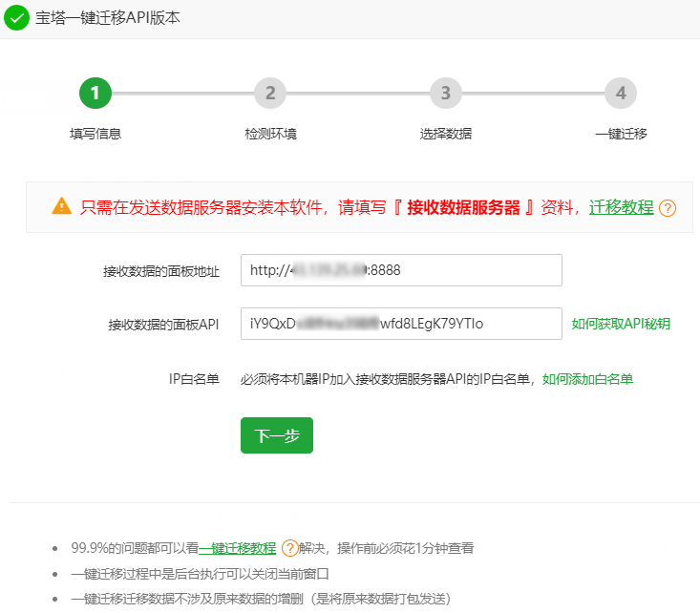Viewport: 700px width, 613px height.
Task: Click the 选择数据 step label
Action: (x=446, y=134)
